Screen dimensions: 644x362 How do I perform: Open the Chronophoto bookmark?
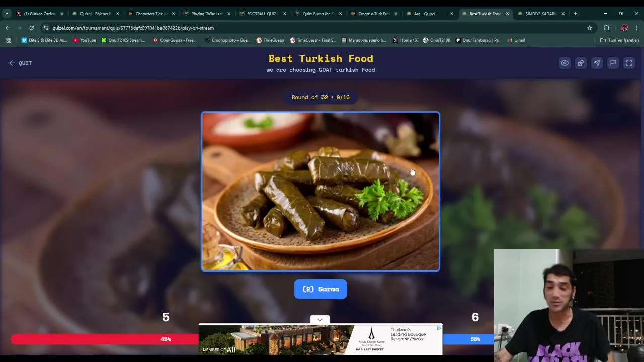click(227, 40)
